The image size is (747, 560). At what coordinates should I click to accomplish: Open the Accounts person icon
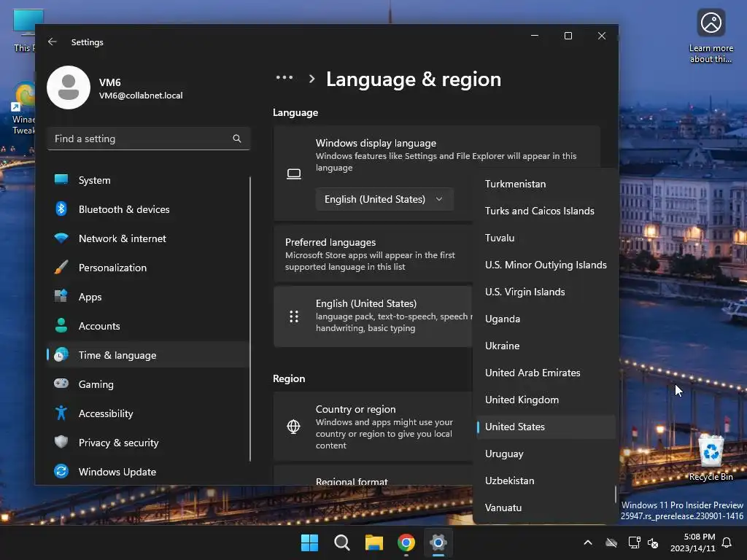(x=61, y=326)
